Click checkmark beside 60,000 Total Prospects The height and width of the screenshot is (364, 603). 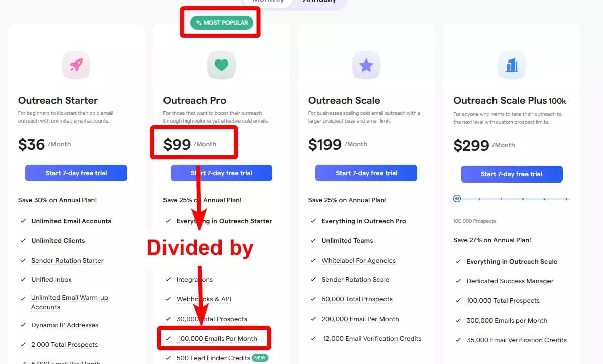point(313,299)
